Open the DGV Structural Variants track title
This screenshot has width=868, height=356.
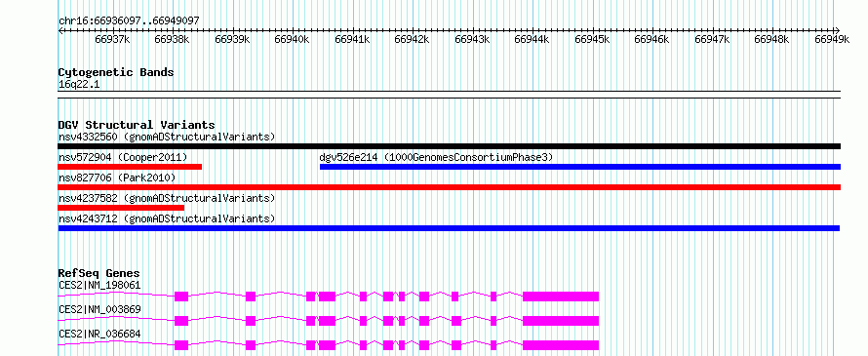click(137, 125)
